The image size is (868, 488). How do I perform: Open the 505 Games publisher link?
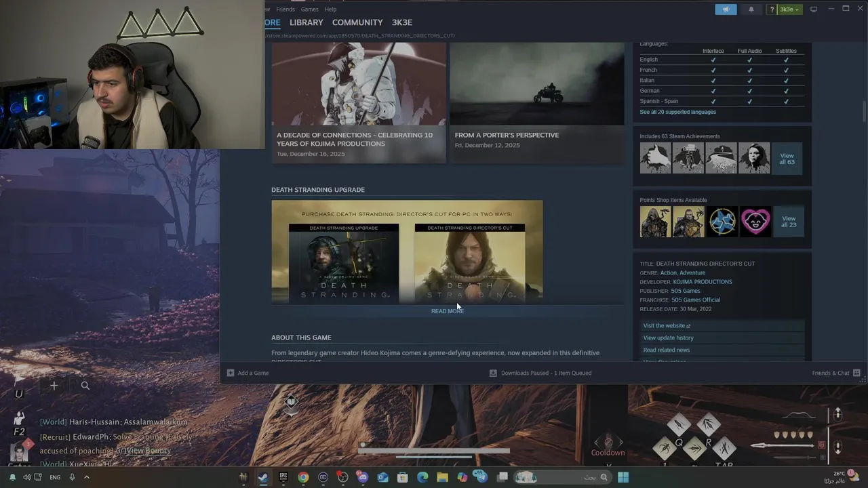coord(686,291)
